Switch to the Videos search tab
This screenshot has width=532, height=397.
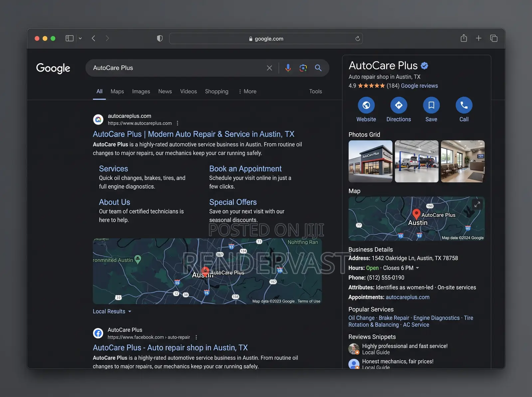point(188,91)
